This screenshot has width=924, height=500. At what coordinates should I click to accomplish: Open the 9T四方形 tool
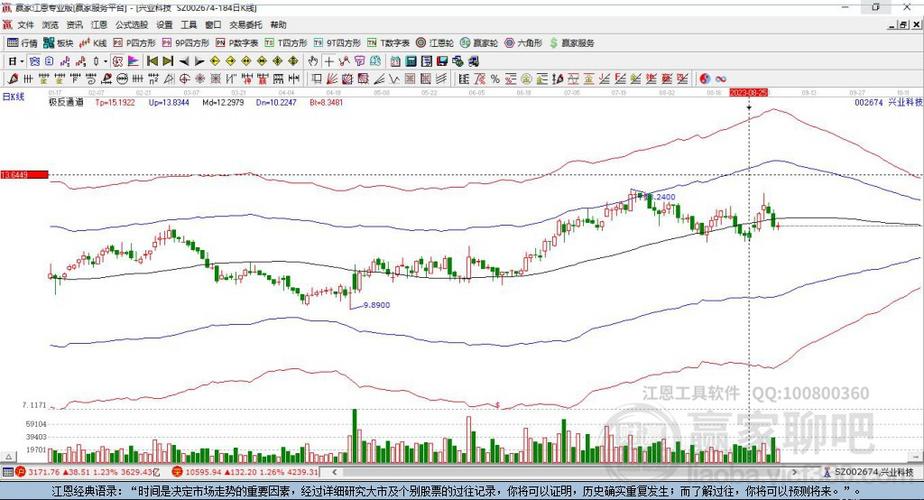(337, 43)
